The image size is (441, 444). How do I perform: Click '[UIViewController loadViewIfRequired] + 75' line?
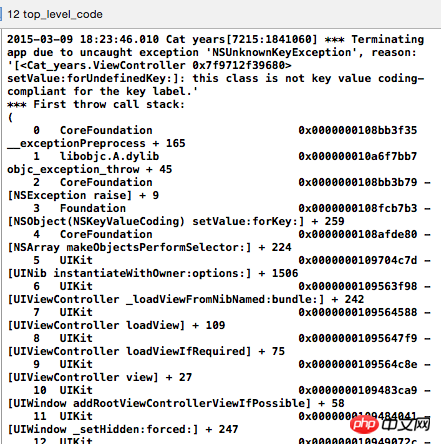point(146,351)
